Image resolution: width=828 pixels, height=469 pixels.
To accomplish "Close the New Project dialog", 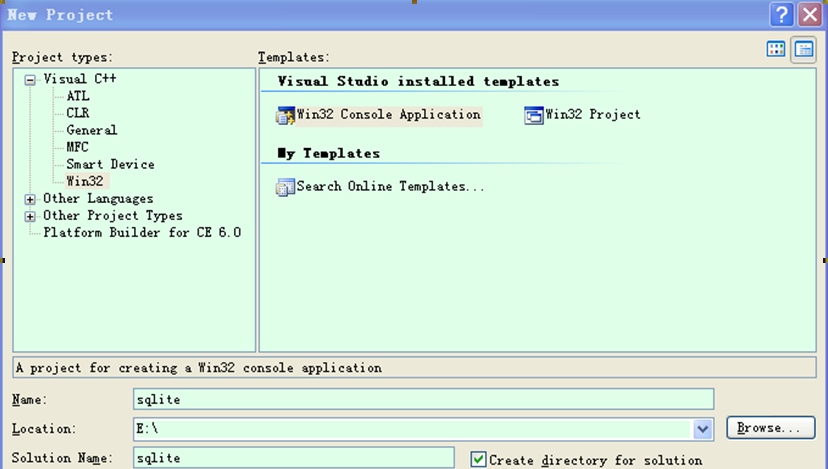I will click(810, 14).
